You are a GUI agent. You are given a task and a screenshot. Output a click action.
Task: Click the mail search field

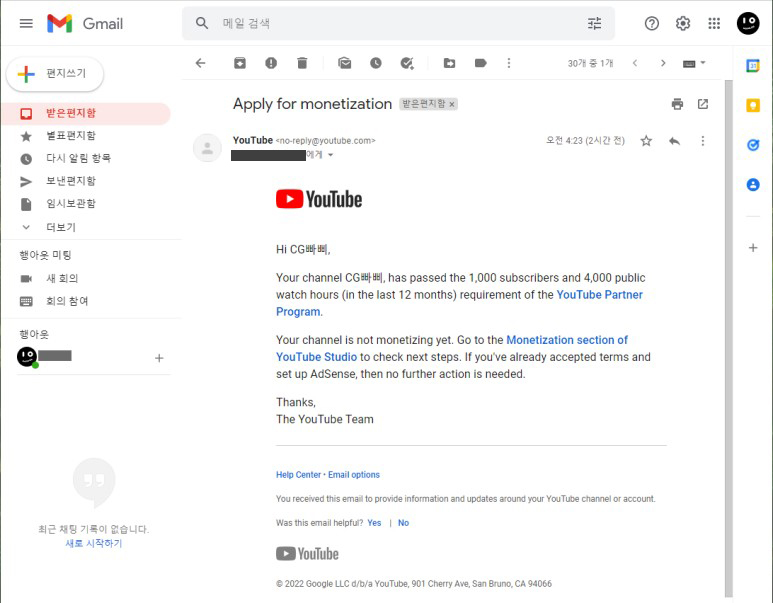click(398, 23)
